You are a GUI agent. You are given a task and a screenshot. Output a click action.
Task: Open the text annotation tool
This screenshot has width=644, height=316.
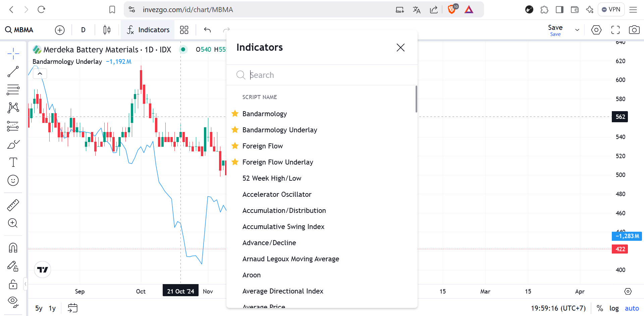pos(13,162)
